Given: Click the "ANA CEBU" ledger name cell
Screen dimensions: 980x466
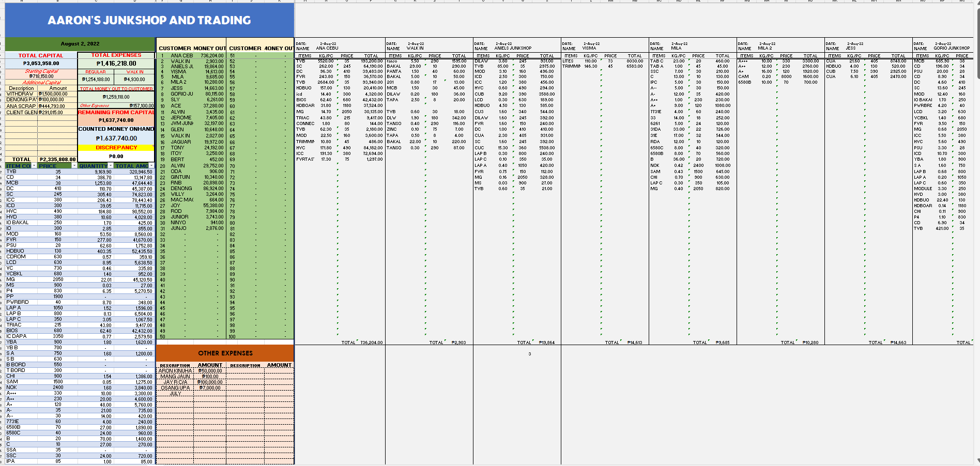Looking at the screenshot, I should pyautogui.click(x=327, y=49).
